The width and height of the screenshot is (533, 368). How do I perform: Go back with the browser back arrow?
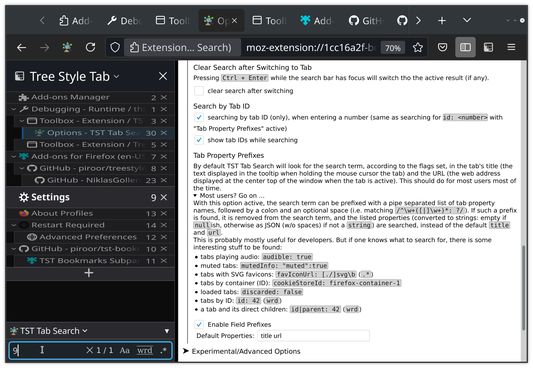coord(22,48)
